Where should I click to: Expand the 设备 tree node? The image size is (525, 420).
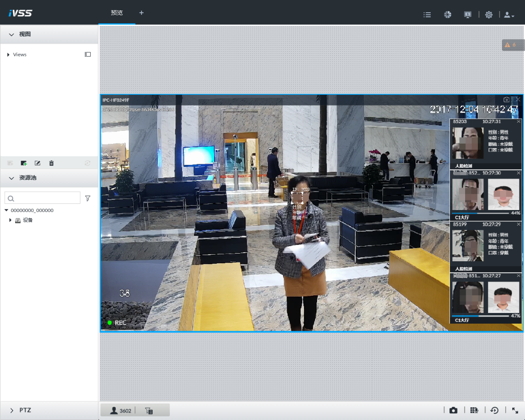point(11,220)
